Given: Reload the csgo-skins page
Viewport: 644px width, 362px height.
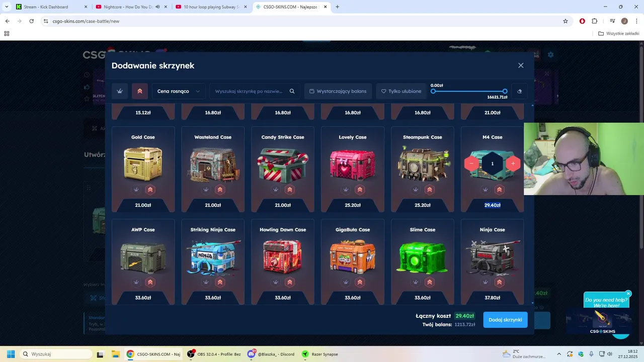Looking at the screenshot, I should 31,21.
